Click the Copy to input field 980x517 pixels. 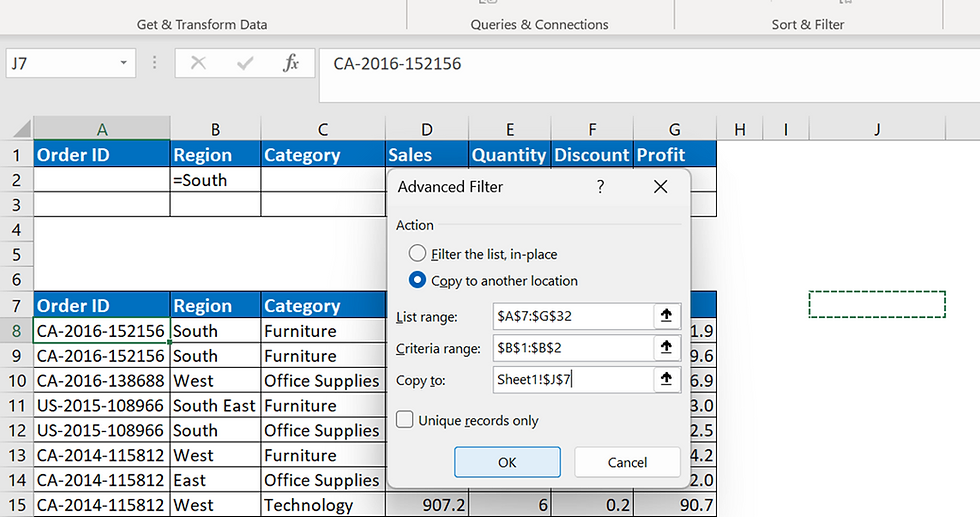click(572, 380)
